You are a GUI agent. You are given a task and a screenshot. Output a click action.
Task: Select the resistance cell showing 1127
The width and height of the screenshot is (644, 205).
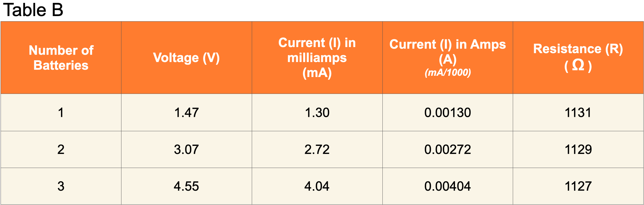[578, 186]
